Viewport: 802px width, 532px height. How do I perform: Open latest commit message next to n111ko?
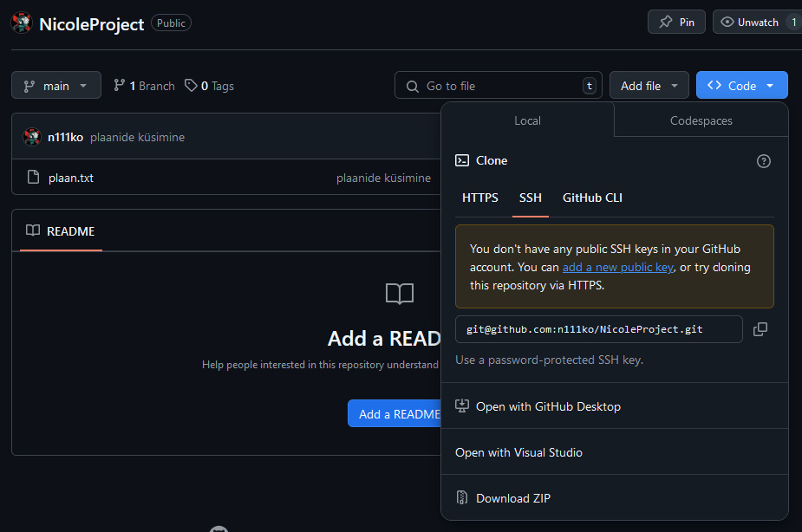click(x=138, y=137)
